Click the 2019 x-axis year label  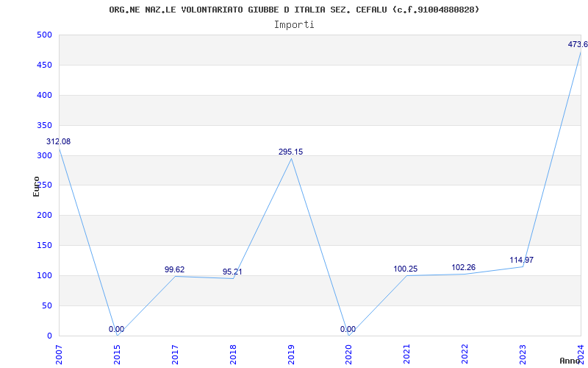click(291, 355)
